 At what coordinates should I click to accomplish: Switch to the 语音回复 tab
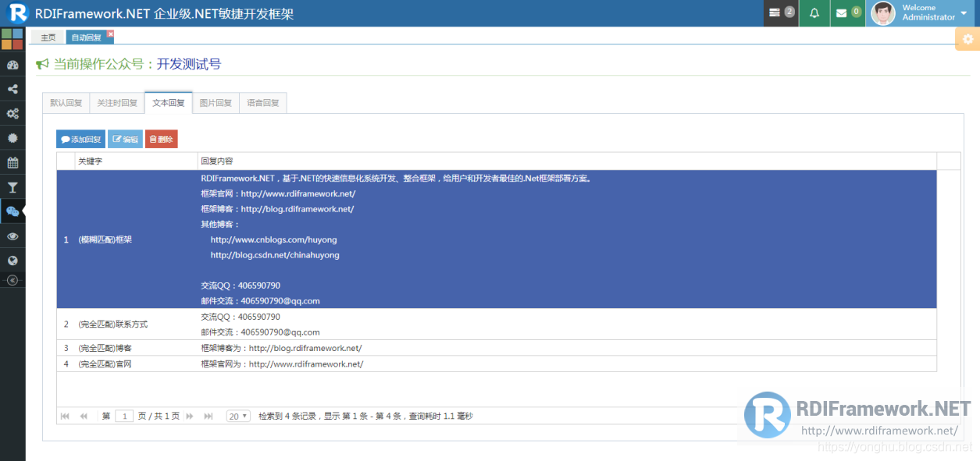262,102
